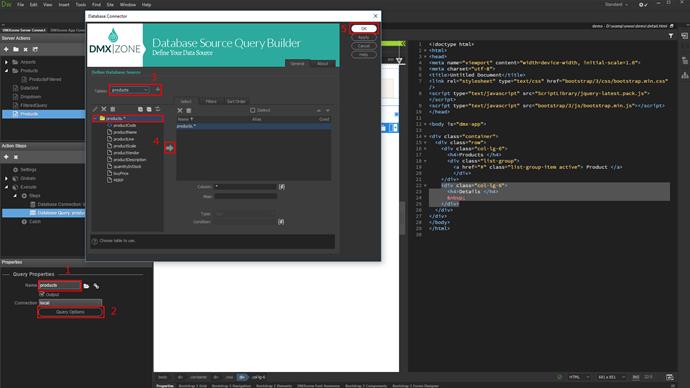
Task: Select the productLine column in the tree
Action: tap(124, 139)
